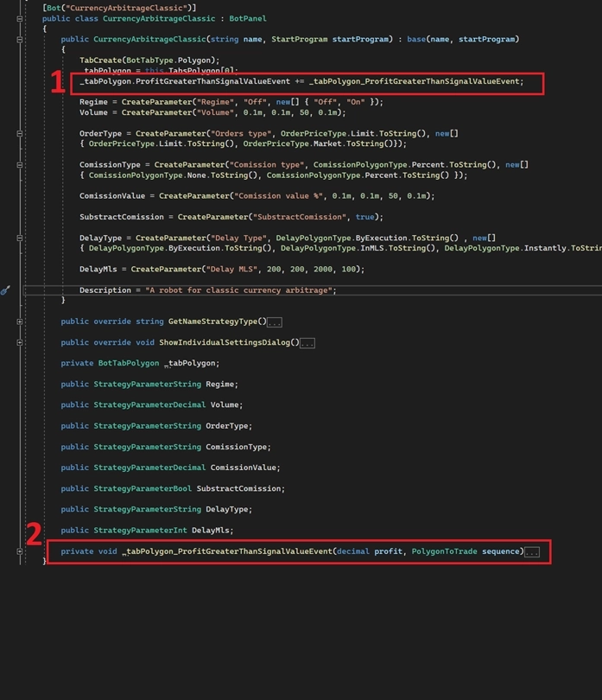Click ellipsis box after ShowIndividualSettingsDialog()
This screenshot has height=700, width=602.
[307, 343]
